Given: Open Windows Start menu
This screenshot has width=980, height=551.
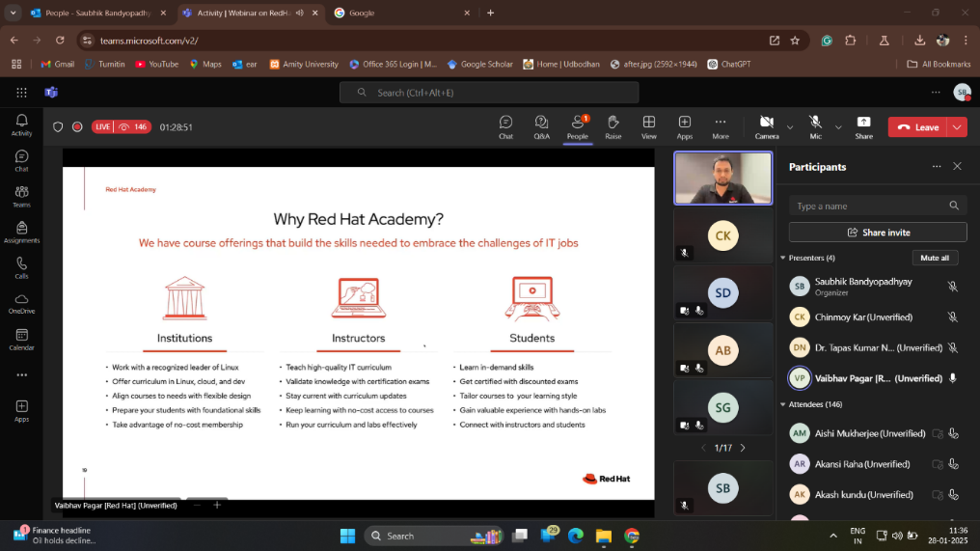Looking at the screenshot, I should (347, 536).
